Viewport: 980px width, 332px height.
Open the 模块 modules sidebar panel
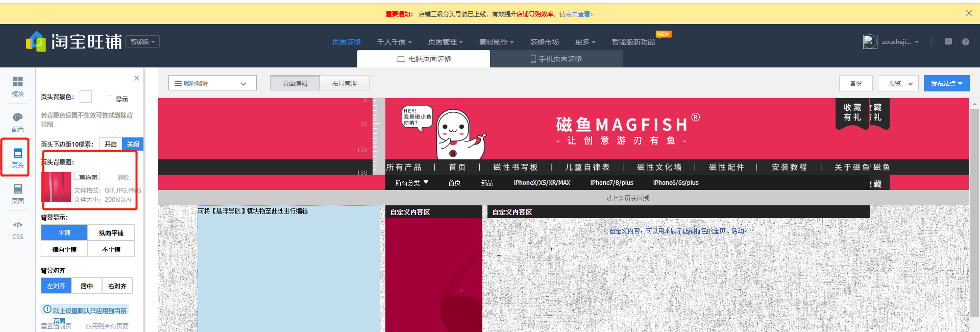click(18, 86)
